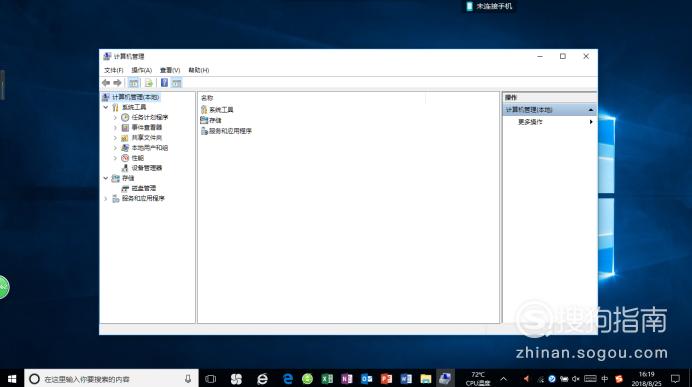Show hidden tray icons chevron
Screen dimensions: 692x387
[504, 379]
